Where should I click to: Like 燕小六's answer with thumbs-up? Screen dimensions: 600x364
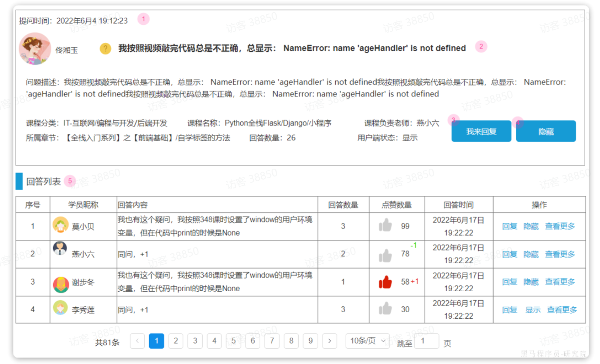(x=385, y=255)
